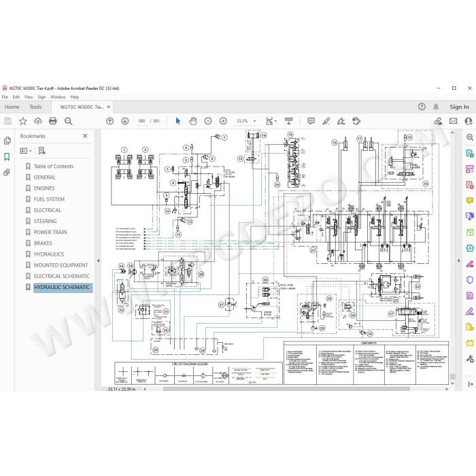
Task: Toggle the Page Thumbnails panel icon
Action: point(7,141)
